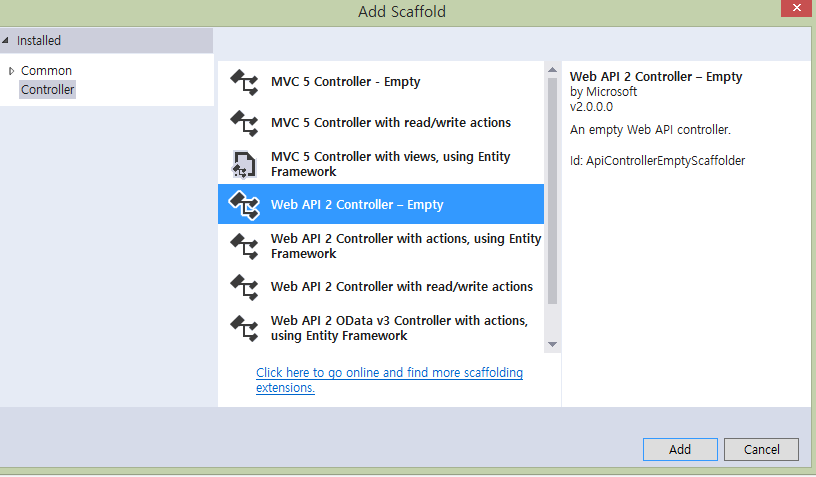This screenshot has width=816, height=477.
Task: Click icon beside MVC 5 Controller with read/write actions
Action: click(x=244, y=123)
